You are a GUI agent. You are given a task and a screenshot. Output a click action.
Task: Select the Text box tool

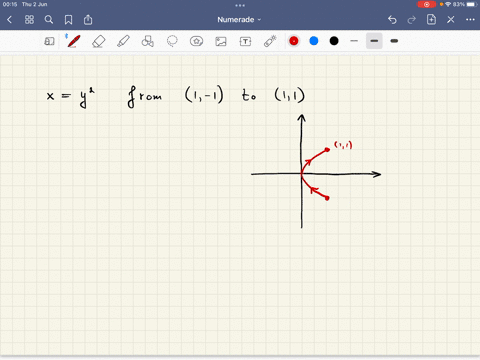pyautogui.click(x=245, y=41)
